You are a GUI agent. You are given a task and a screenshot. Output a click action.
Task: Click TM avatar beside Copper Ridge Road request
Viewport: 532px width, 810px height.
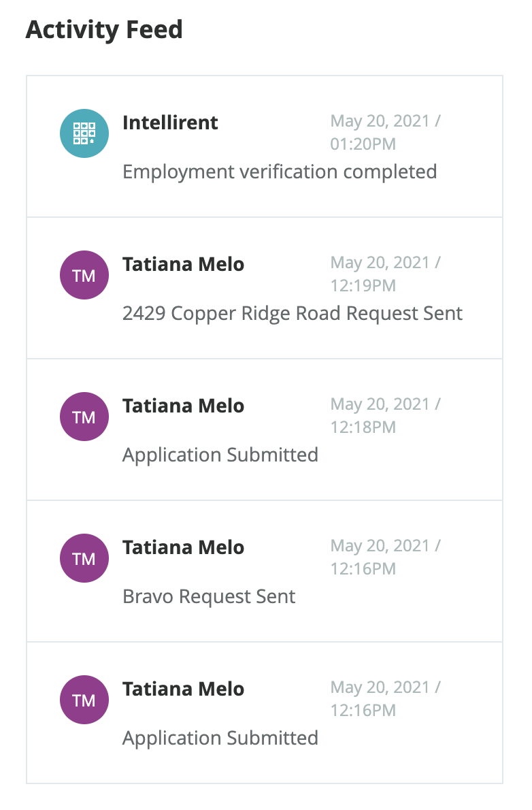point(84,275)
